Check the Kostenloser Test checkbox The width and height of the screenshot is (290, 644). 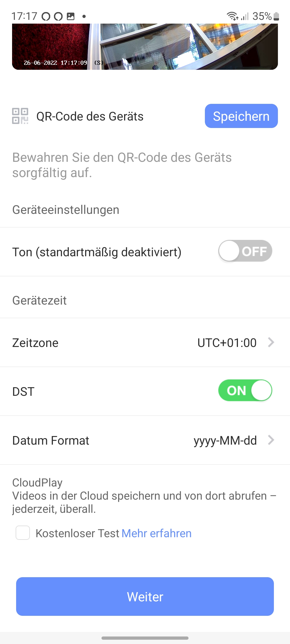pyautogui.click(x=23, y=533)
